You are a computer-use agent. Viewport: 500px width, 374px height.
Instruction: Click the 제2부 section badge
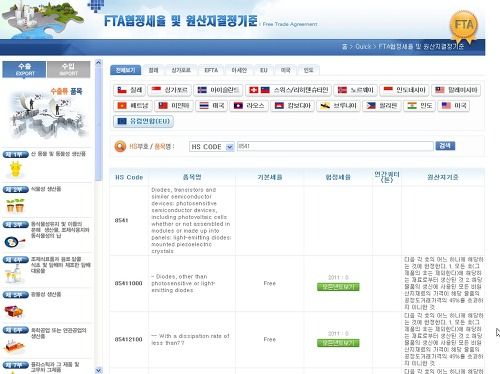[x=15, y=190]
